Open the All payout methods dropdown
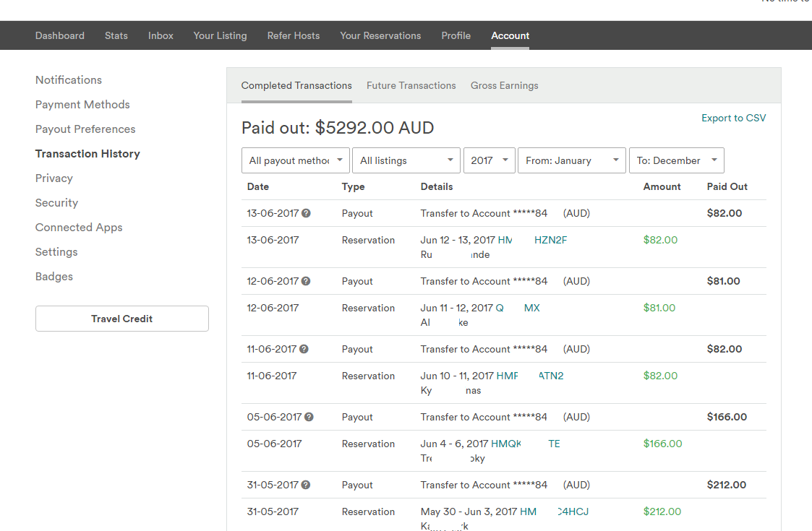 pos(296,160)
